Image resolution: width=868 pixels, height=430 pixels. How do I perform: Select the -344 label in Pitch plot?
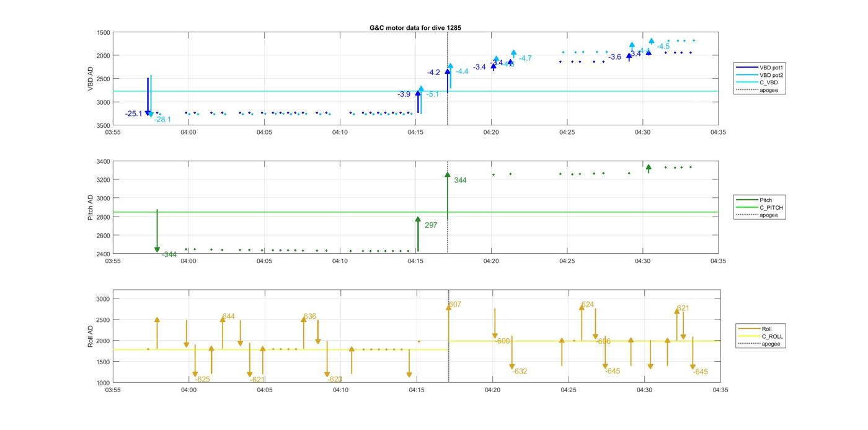pyautogui.click(x=169, y=254)
